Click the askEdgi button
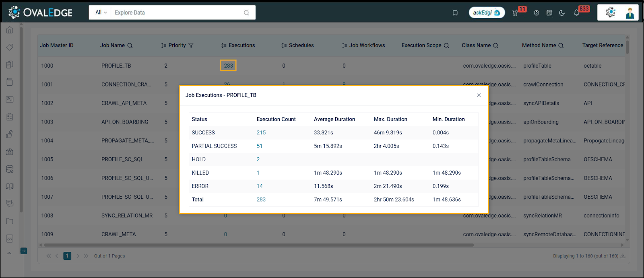 tap(486, 13)
